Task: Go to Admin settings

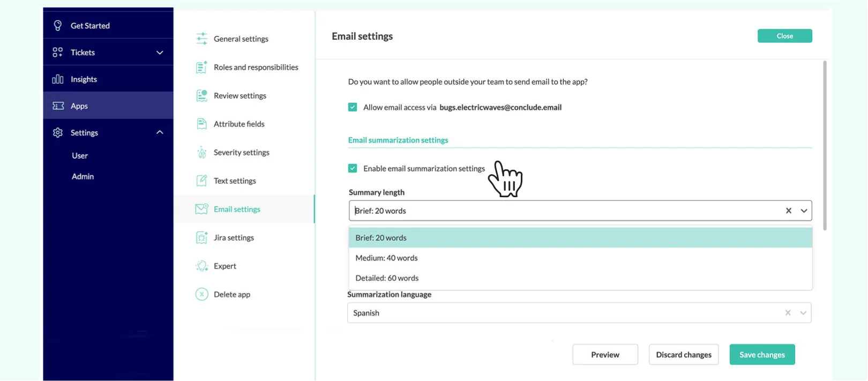Action: point(83,176)
